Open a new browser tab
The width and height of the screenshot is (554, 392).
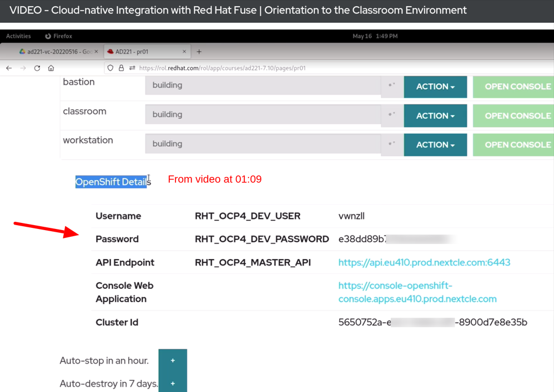tap(199, 52)
